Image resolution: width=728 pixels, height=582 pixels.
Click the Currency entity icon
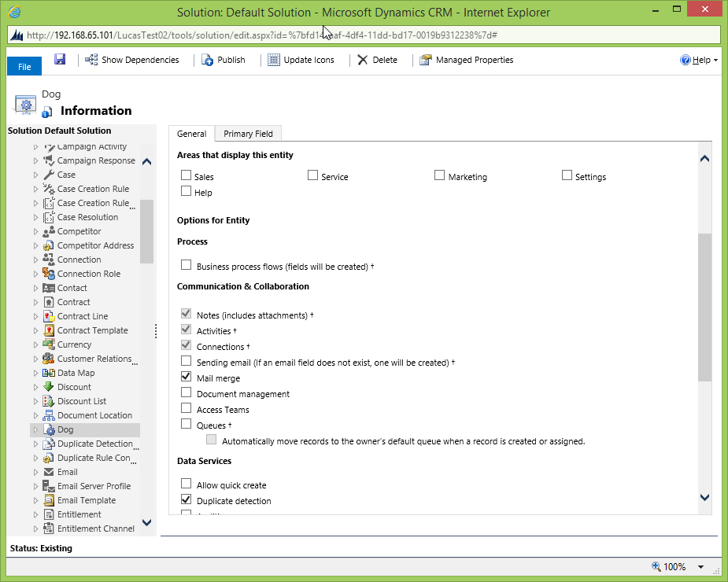pos(49,344)
